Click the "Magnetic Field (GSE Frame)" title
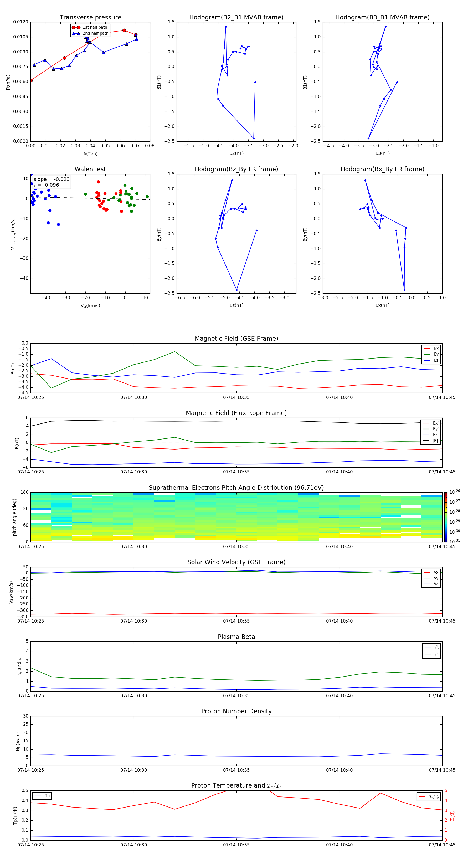This screenshot has height=868, width=473. point(236,339)
